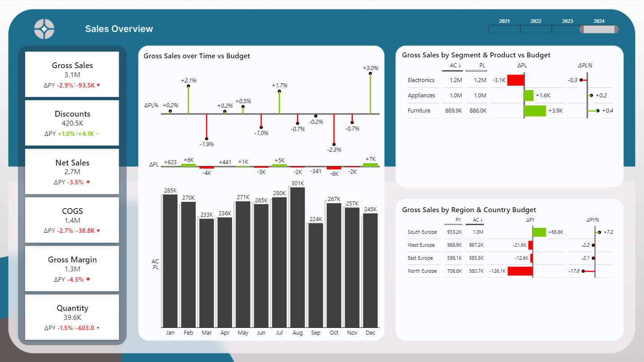This screenshot has height=362, width=644.
Task: Click the red indicator dot on Net Sales card
Action: pos(88,182)
